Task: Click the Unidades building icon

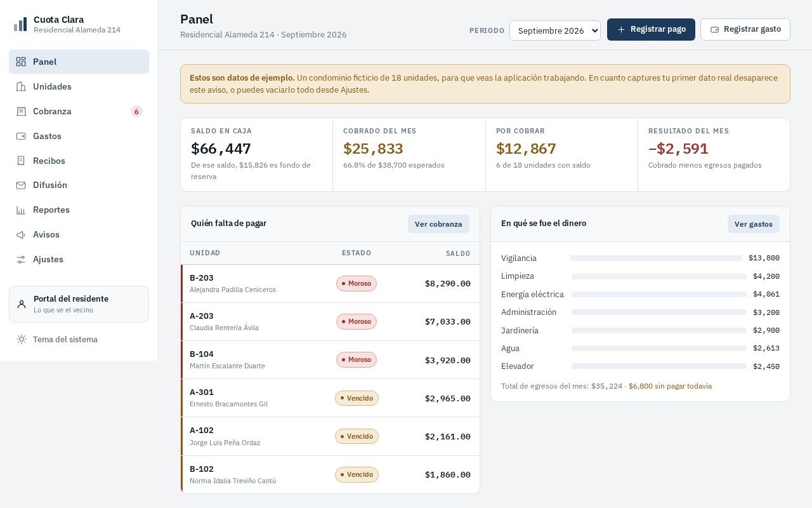Action: [x=21, y=86]
